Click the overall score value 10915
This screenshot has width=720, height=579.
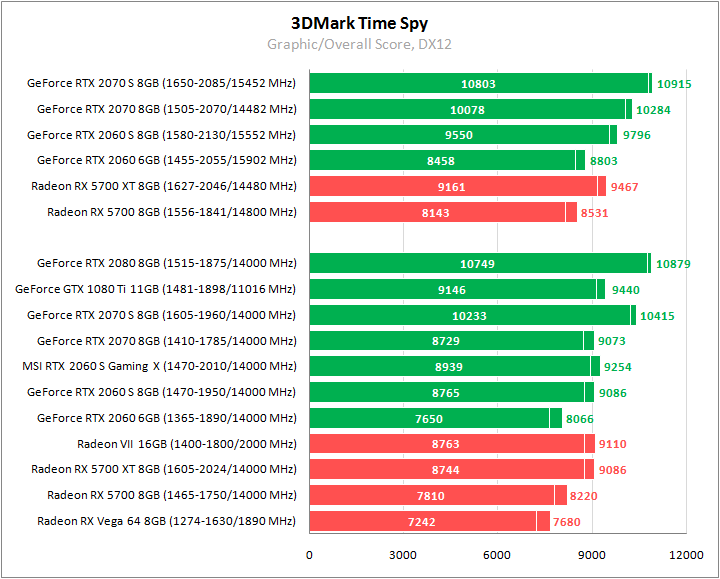(x=674, y=84)
